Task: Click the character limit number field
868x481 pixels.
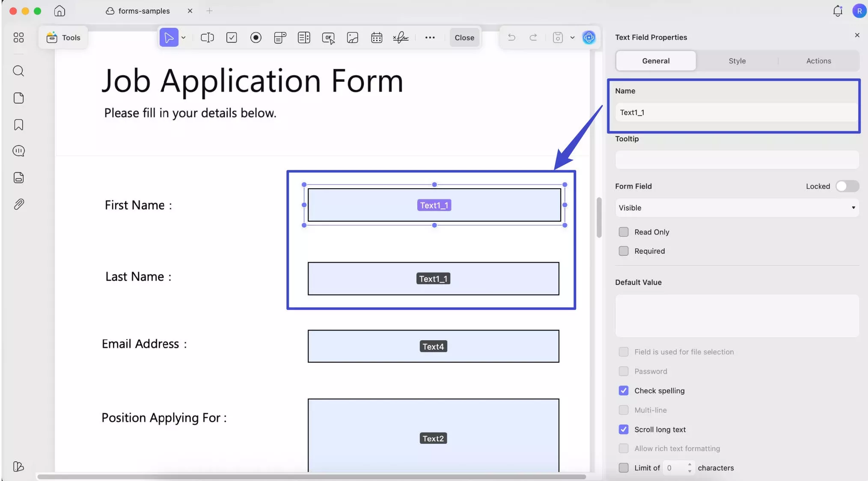Action: (675, 468)
